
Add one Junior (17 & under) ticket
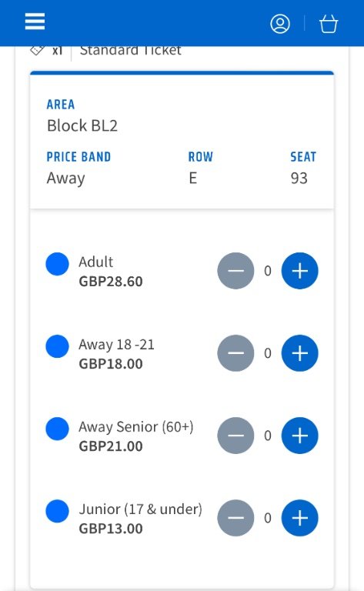(299, 517)
